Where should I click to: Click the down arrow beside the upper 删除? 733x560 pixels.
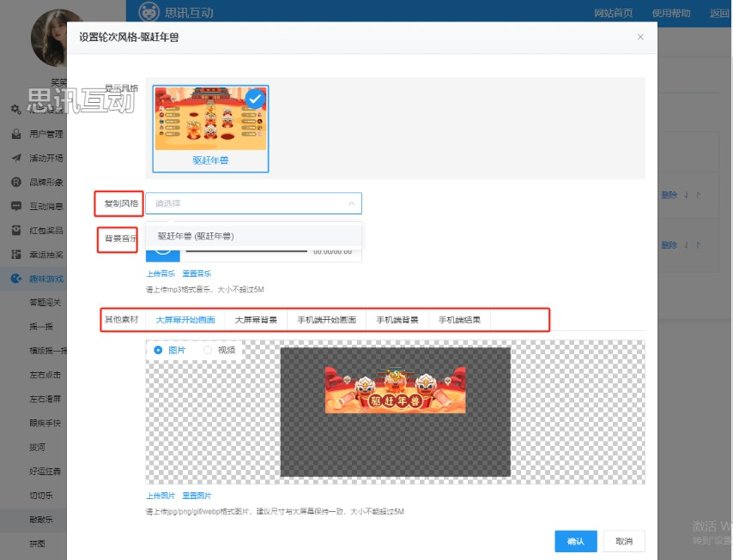point(687,195)
